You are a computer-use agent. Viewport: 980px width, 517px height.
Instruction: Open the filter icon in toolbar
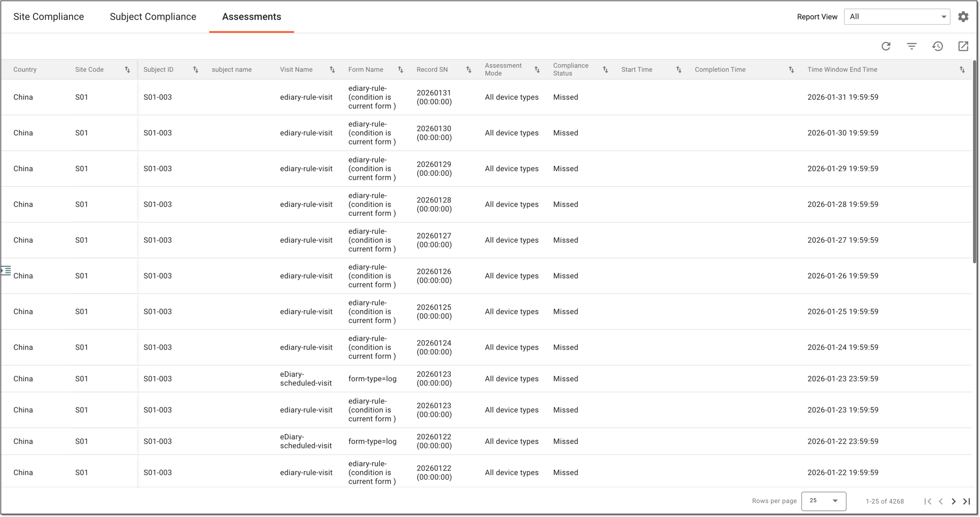click(x=912, y=46)
